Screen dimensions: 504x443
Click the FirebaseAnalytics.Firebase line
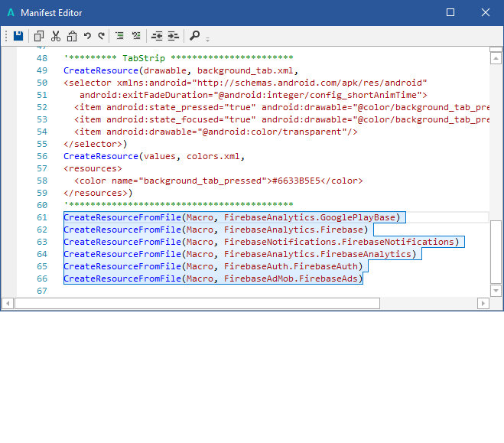click(x=216, y=230)
